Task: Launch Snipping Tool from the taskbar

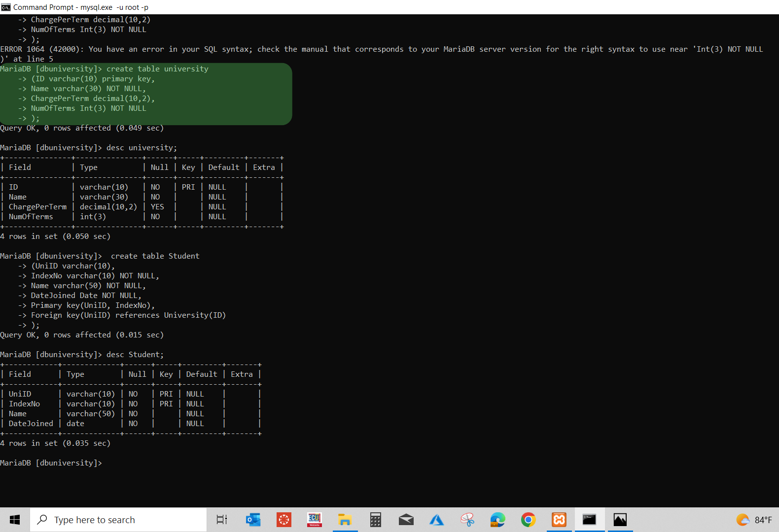Action: coord(467,520)
